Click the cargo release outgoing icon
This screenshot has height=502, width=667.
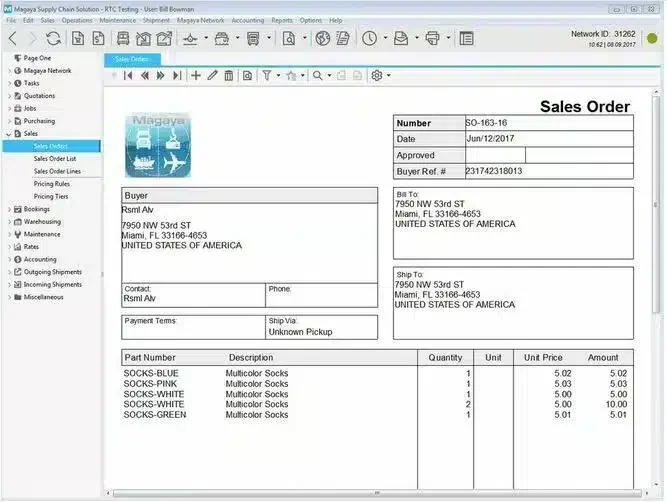click(x=164, y=39)
